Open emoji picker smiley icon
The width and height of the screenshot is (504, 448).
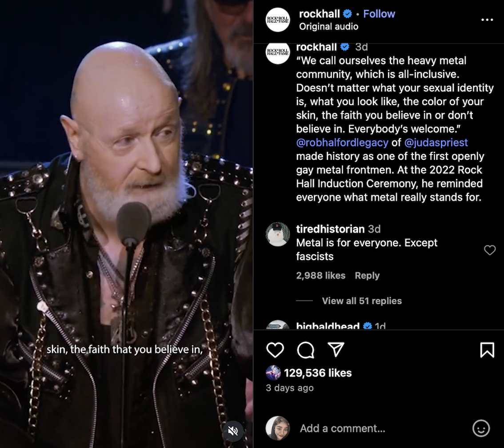point(481,428)
